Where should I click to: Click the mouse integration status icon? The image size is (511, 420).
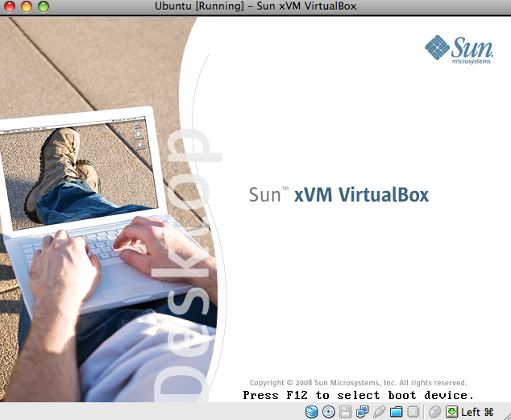click(x=434, y=412)
